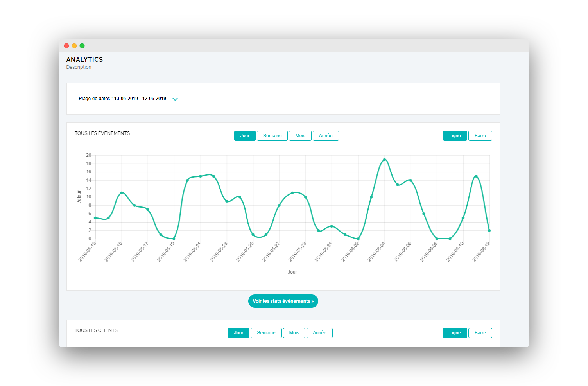Choose Ligne view for events chart
588x386 pixels.
(455, 136)
